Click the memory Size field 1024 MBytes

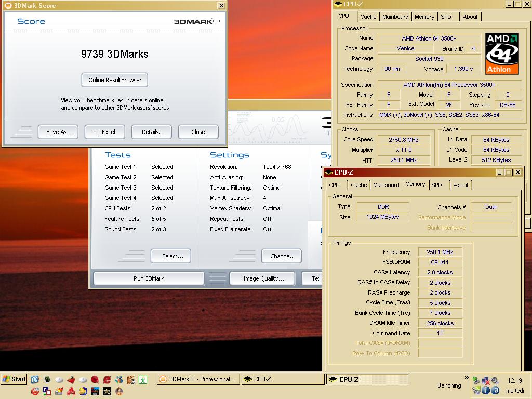coord(383,217)
